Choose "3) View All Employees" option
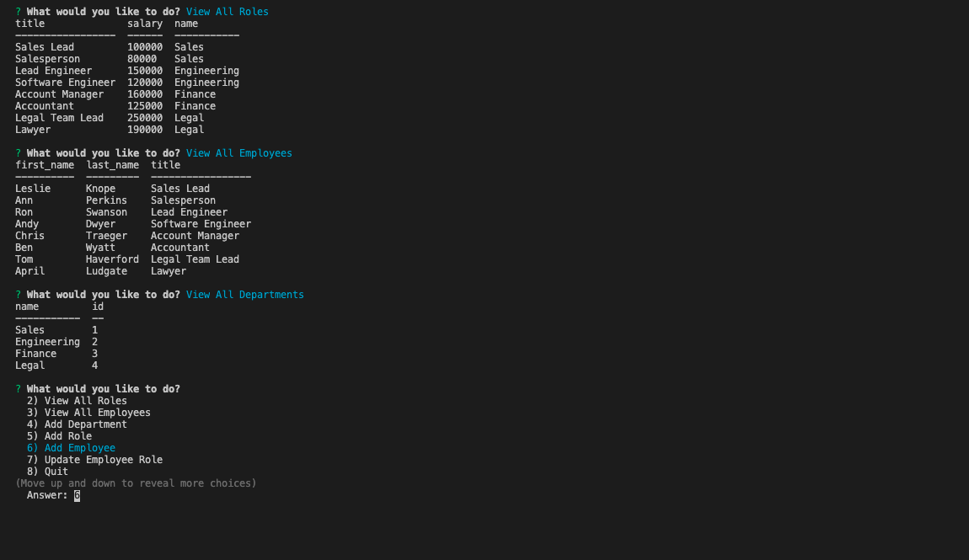 pos(88,413)
